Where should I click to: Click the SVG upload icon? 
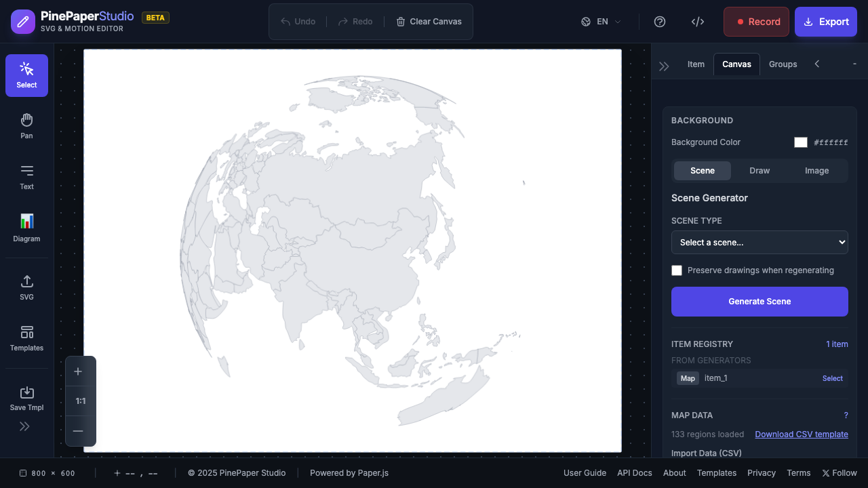pyautogui.click(x=26, y=287)
